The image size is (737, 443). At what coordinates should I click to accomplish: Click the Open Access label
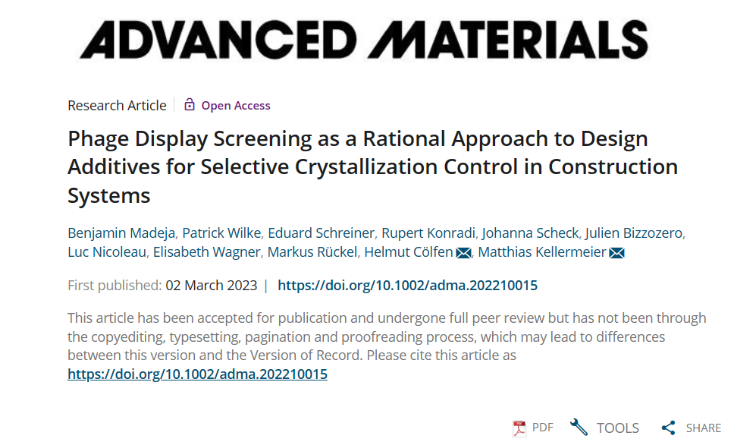tap(236, 106)
